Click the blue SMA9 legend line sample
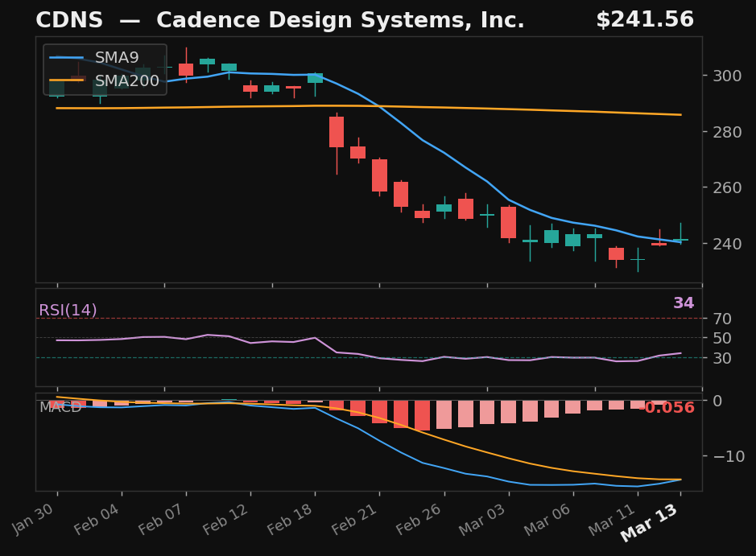This screenshot has height=556, width=756. (67, 57)
